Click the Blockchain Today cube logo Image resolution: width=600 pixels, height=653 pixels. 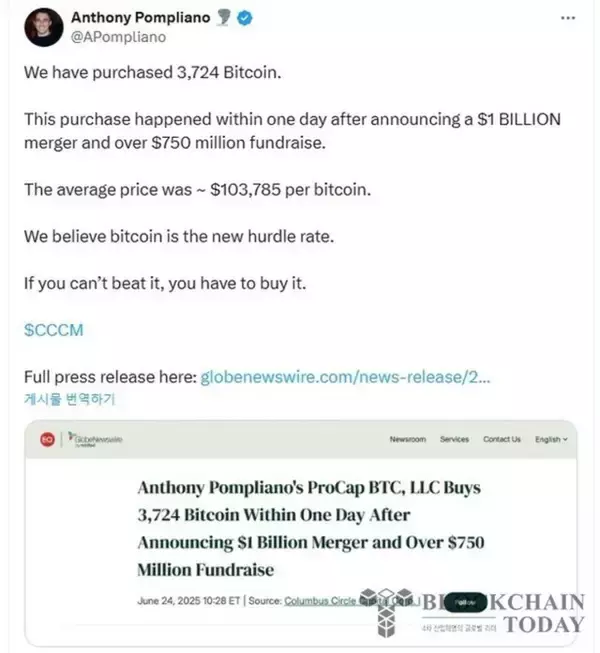(388, 611)
